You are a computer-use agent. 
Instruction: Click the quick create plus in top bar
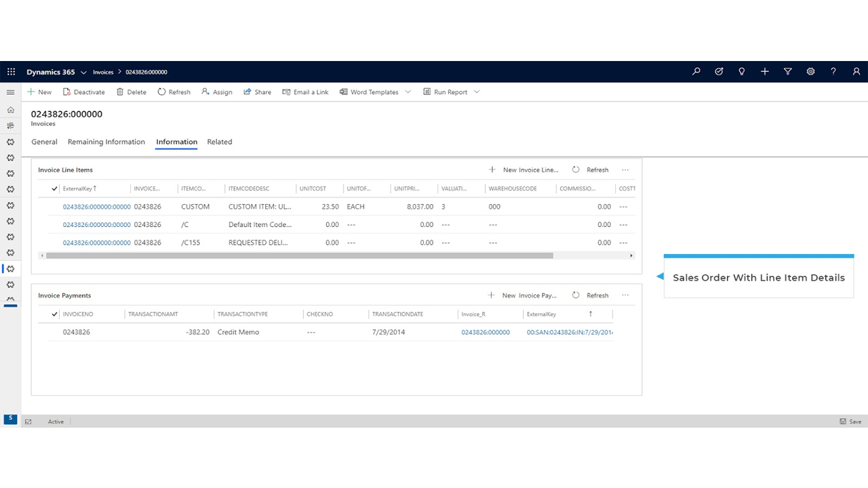765,72
